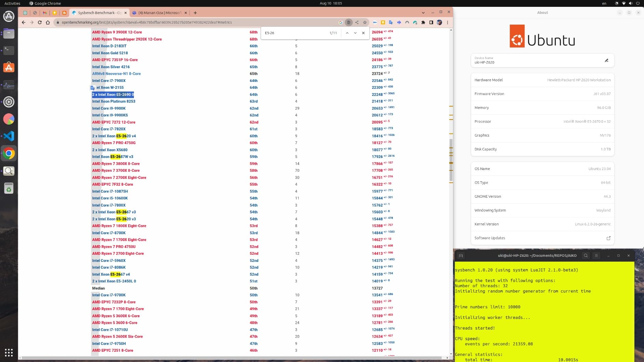Open new terminal tab button

click(461, 255)
